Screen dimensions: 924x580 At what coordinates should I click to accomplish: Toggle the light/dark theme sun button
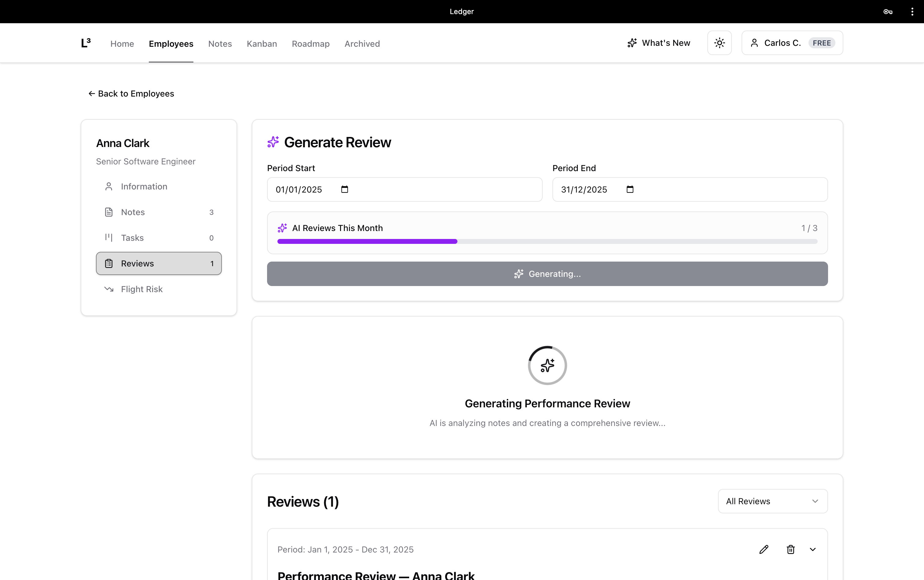pos(719,43)
